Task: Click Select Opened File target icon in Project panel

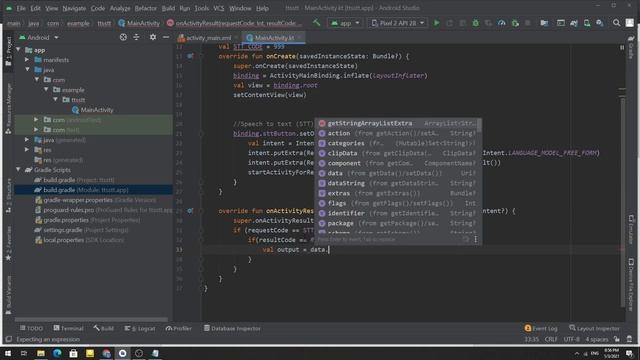Action: click(x=123, y=37)
